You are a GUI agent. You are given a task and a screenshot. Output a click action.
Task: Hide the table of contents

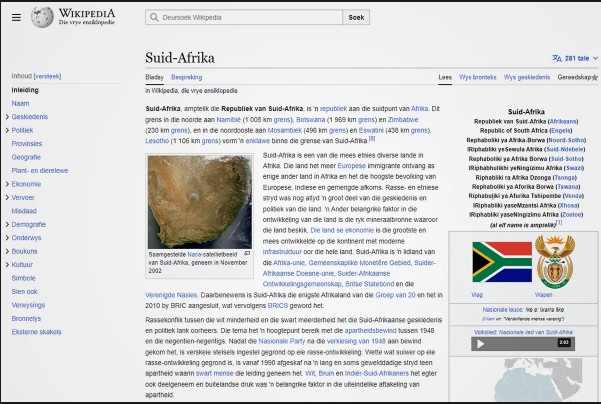(47, 76)
